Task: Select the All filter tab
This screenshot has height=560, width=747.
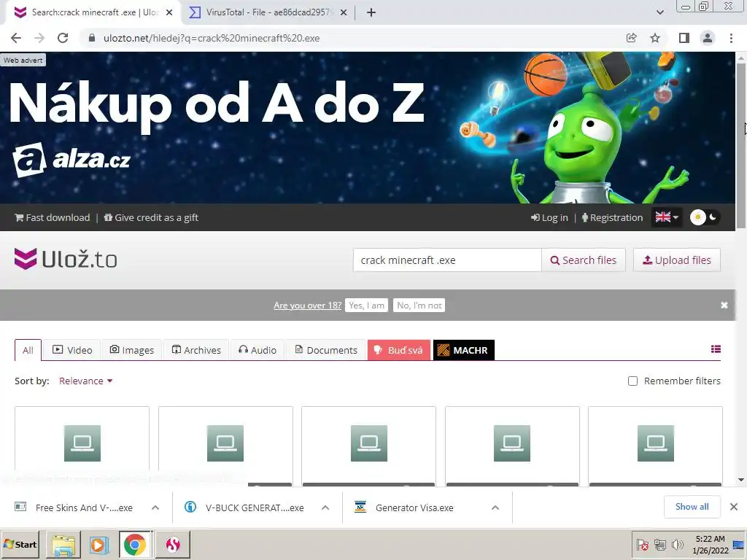Action: point(28,350)
